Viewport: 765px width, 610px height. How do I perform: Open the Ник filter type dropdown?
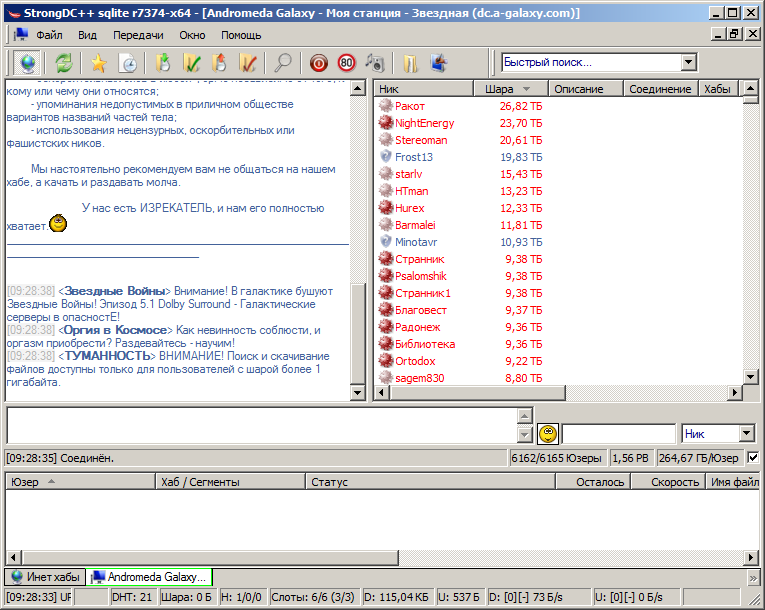746,433
